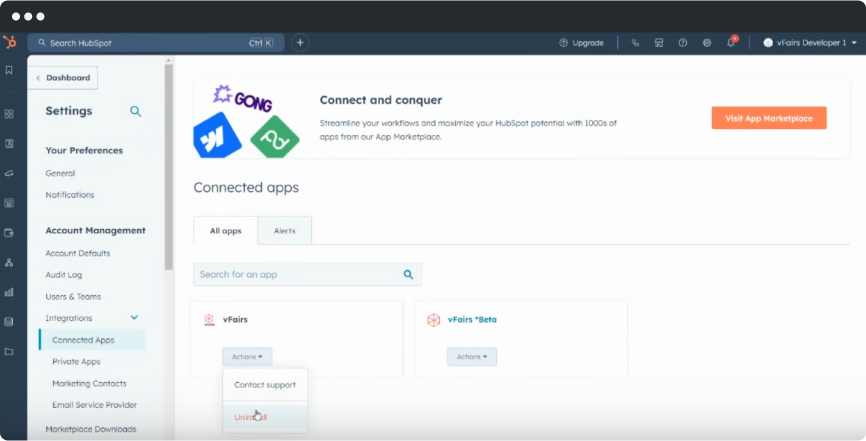
Task: Open Marketplace Downloads settings
Action: [x=91, y=429]
